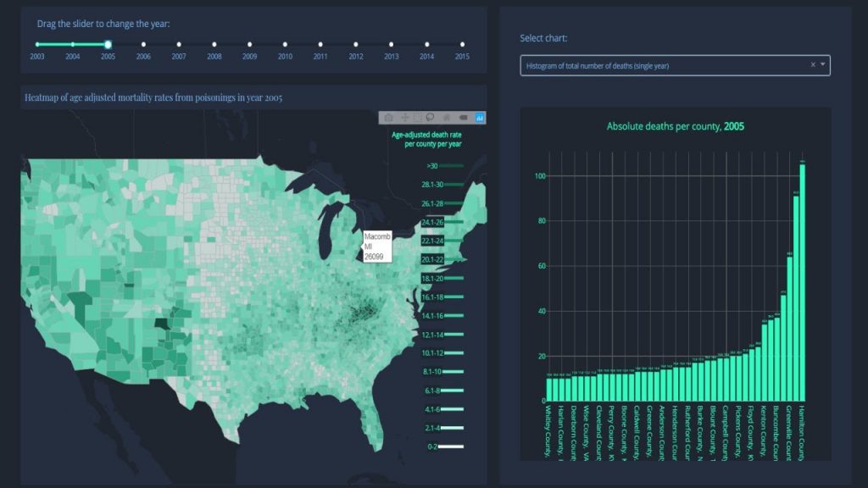Set the year slider to 2010

[285, 44]
